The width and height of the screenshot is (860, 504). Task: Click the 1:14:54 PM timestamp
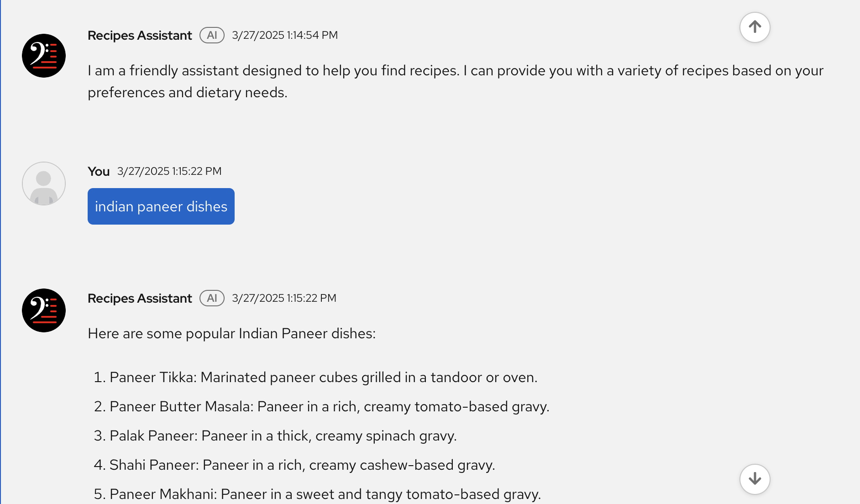point(285,35)
